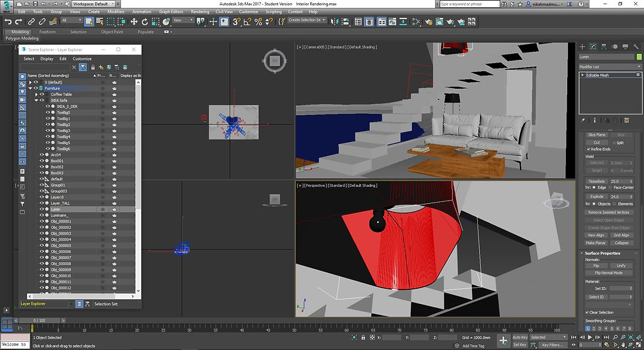Viewport: 644px width, 350px height.
Task: Open the Align tool
Action: coord(346,22)
